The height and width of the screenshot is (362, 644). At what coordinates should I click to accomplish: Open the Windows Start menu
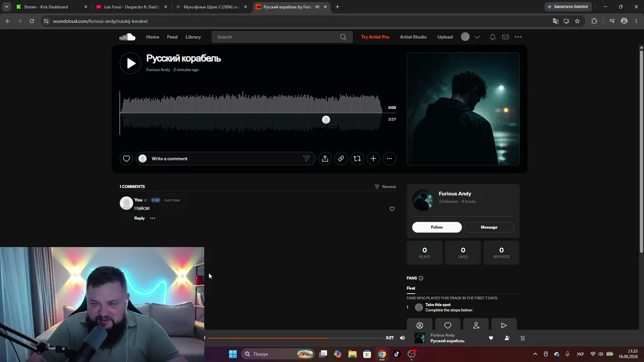click(x=233, y=354)
